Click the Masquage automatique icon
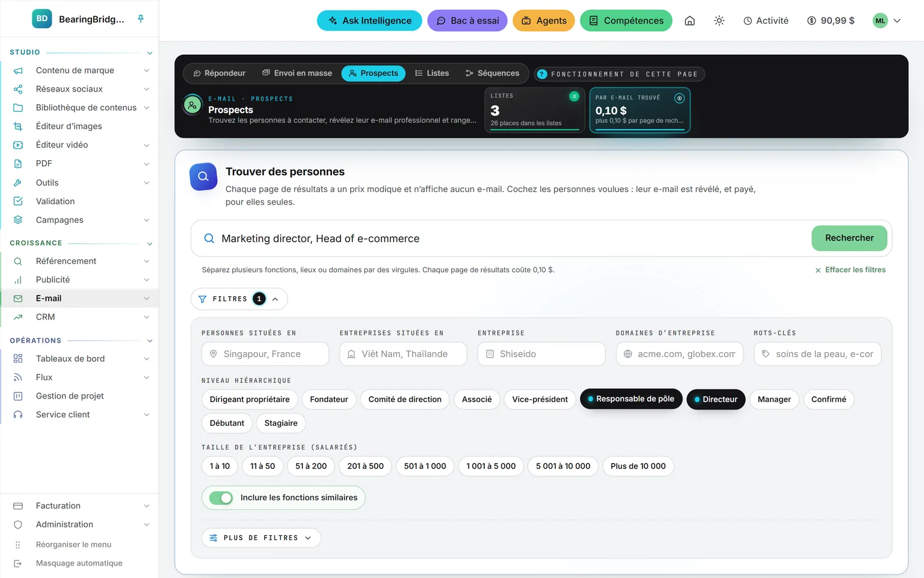 [x=18, y=563]
